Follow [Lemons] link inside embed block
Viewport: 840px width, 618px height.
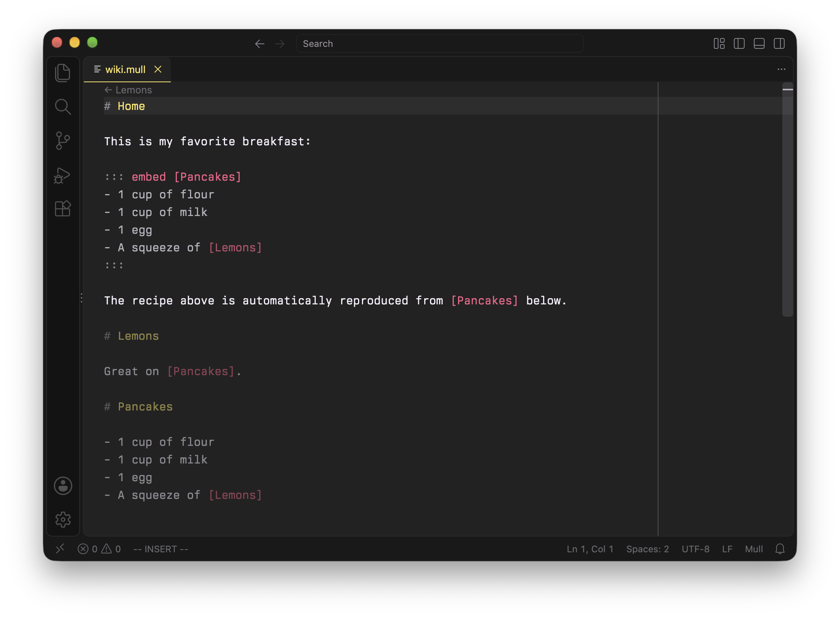pyautogui.click(x=235, y=248)
